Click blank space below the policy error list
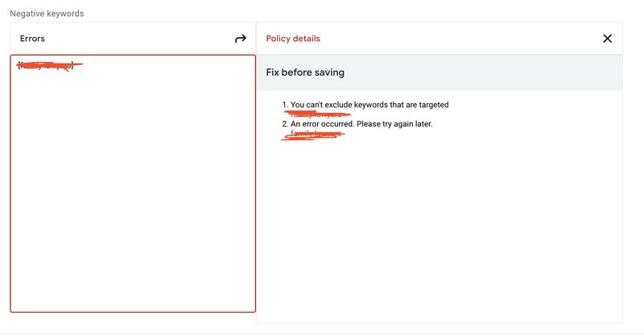 (x=440, y=230)
